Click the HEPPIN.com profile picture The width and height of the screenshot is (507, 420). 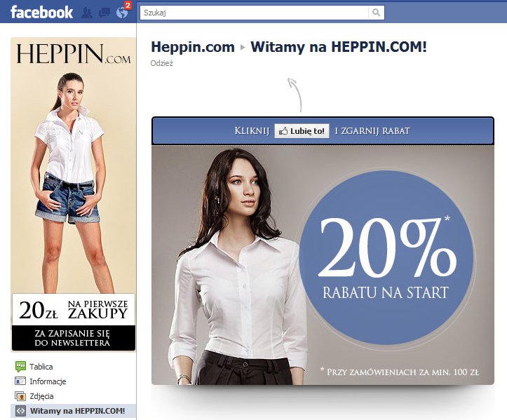tap(74, 194)
